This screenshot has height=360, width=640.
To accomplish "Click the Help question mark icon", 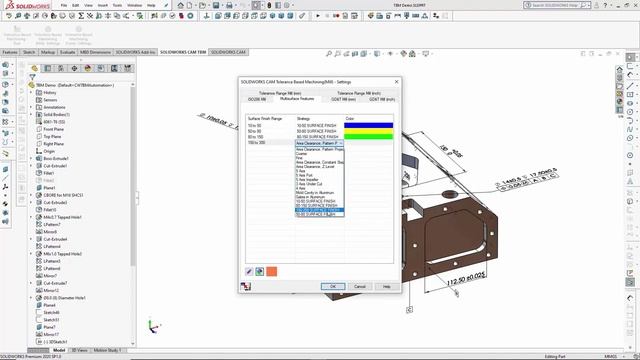I will 605,5.
